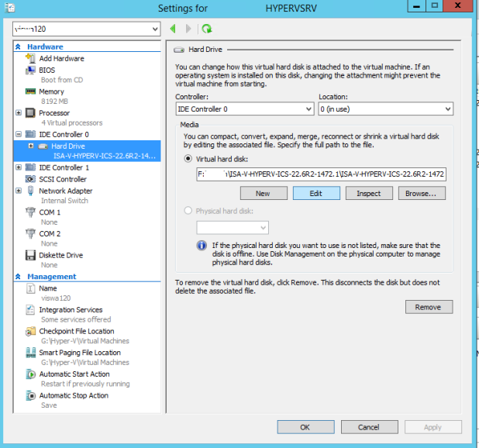Click the OK button
The width and height of the screenshot is (479, 448).
click(305, 427)
